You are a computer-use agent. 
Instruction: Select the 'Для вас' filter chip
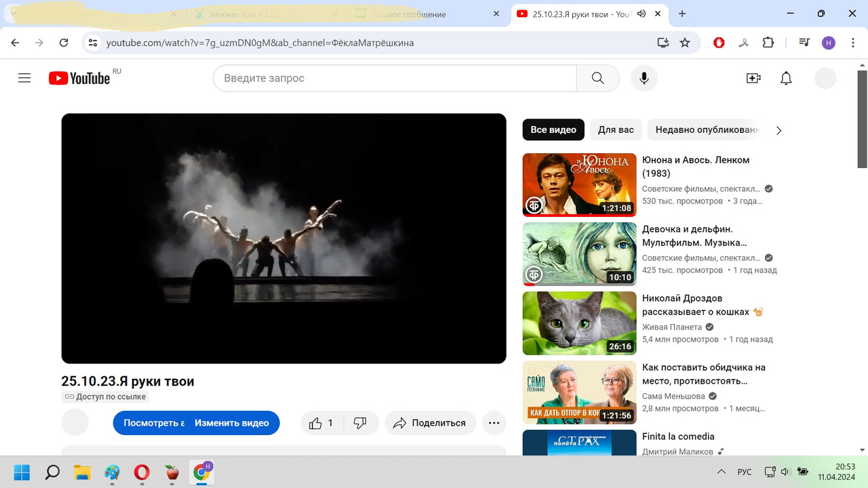coord(616,129)
